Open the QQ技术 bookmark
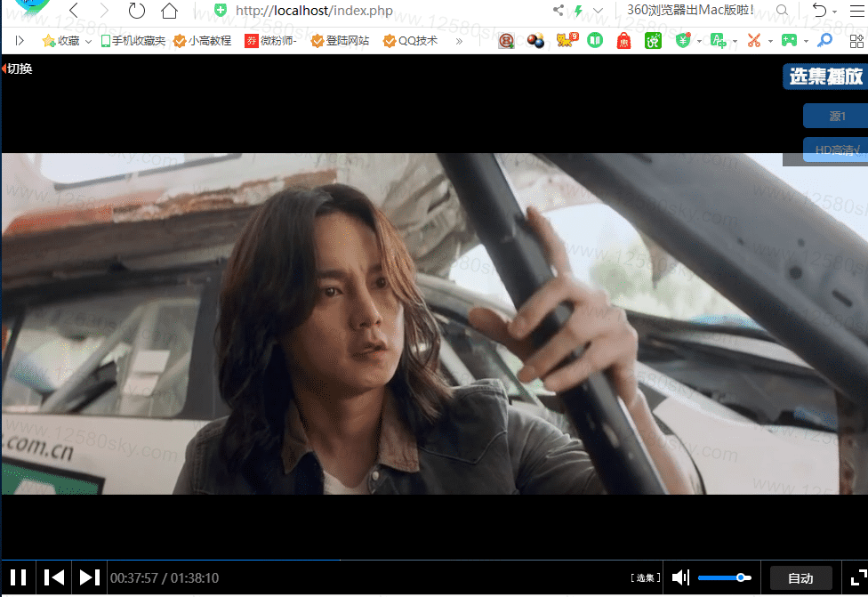868x597 pixels. click(x=410, y=40)
